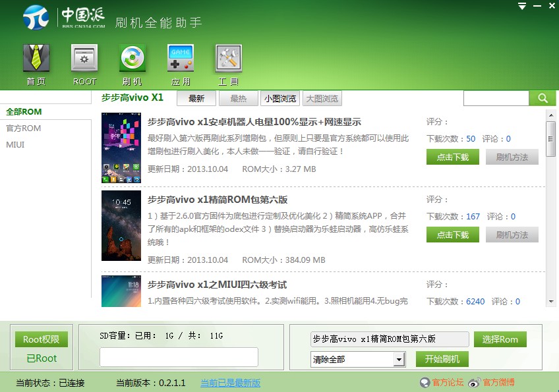This screenshot has width=559, height=392.
Task: Open the 官方微博 Weibo icon
Action: click(474, 383)
